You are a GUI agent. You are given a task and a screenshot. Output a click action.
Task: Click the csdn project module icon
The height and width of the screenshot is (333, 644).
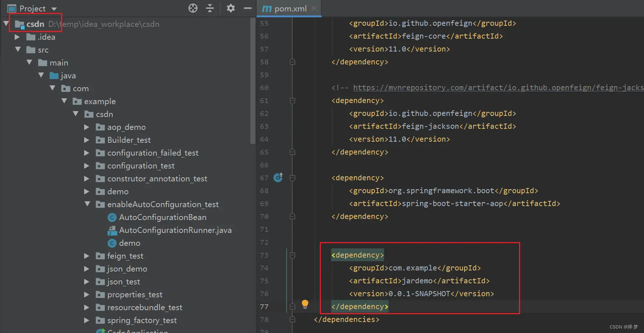[19, 25]
